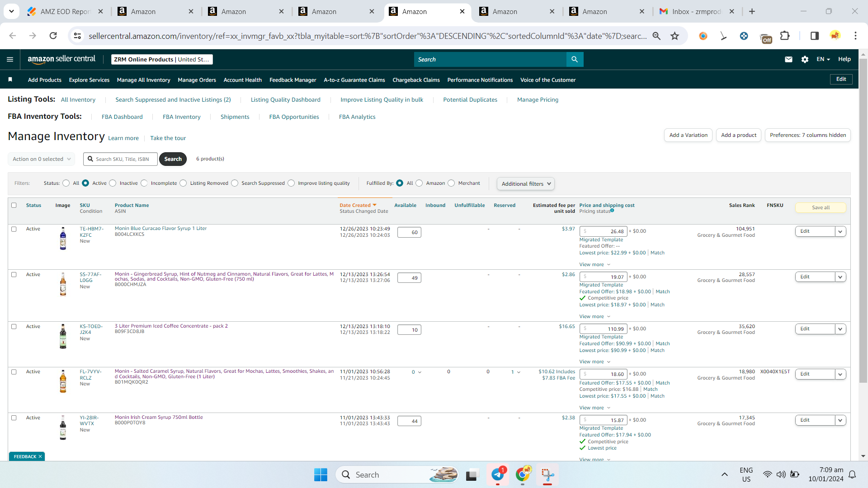Open Preferences: 7 columns hidden
The height and width of the screenshot is (488, 868).
point(807,135)
